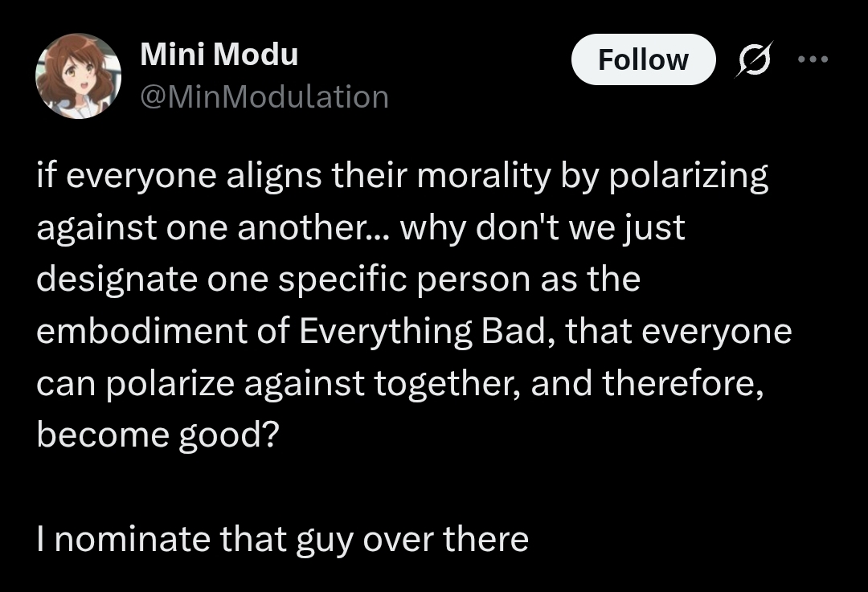Click the word "therefore," in the post
Viewport: 868px width, 592px height.
(x=682, y=383)
